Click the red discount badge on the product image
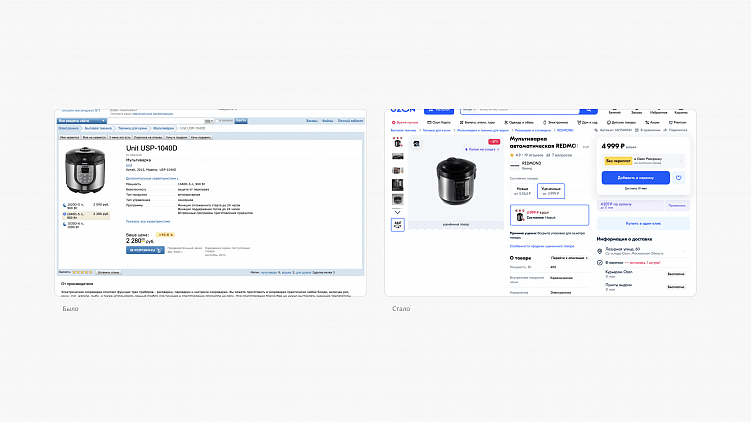Image resolution: width=751 pixels, height=422 pixels. click(x=494, y=142)
